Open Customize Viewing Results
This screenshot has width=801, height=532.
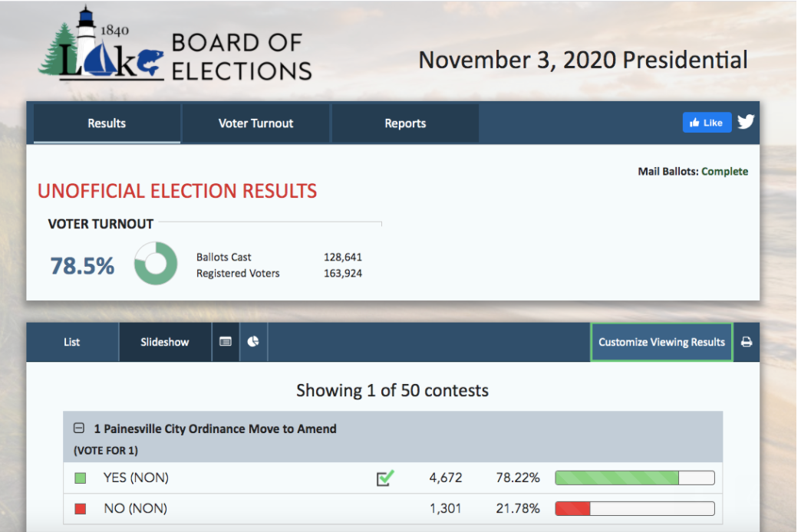tap(661, 342)
